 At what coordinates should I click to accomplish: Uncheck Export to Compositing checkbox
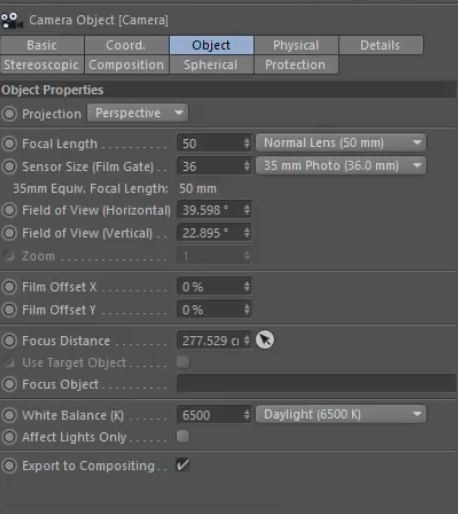(x=183, y=465)
